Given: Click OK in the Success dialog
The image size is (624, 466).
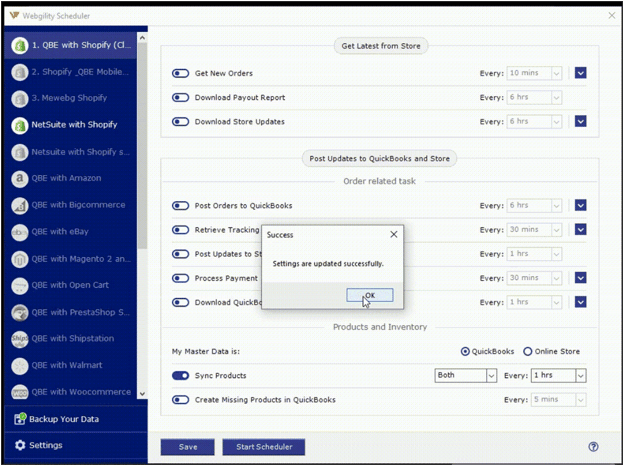Looking at the screenshot, I should tap(369, 296).
